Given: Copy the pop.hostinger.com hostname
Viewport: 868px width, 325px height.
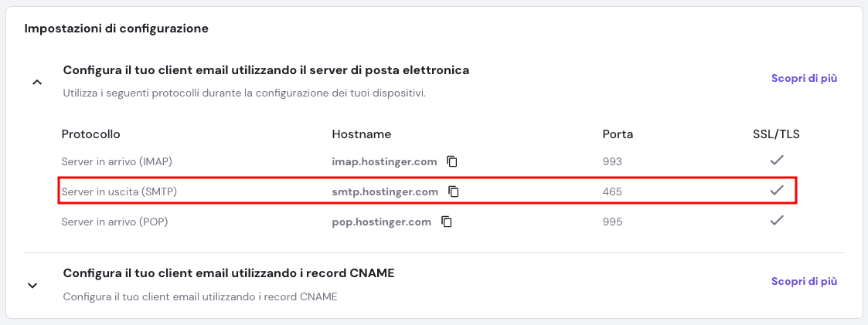Looking at the screenshot, I should click(447, 222).
